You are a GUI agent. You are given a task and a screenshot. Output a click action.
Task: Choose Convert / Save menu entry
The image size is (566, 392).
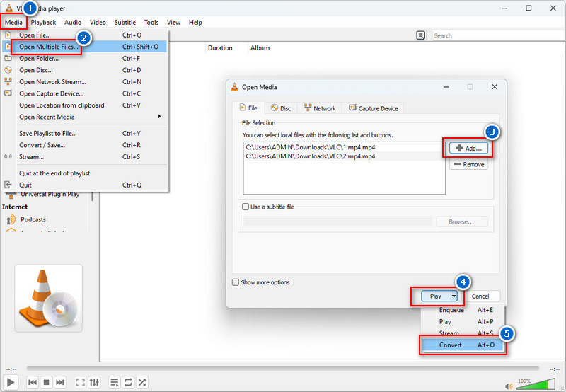pos(85,145)
